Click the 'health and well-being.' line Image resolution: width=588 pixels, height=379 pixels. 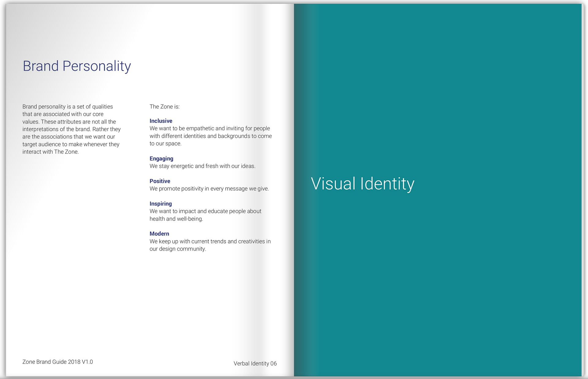[176, 219]
